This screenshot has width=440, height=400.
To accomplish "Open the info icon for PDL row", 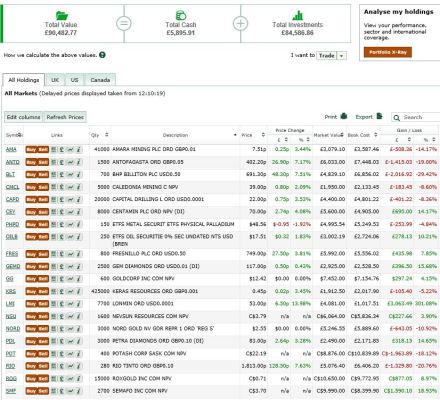I will click(78, 341).
